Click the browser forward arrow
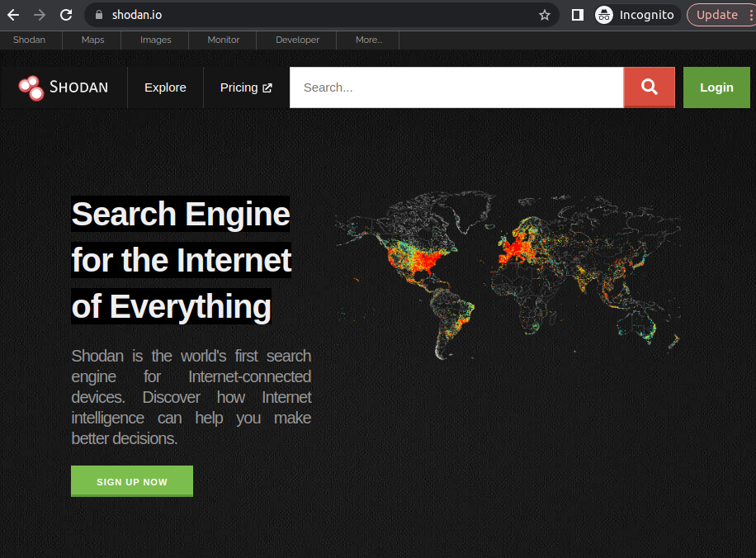756x558 pixels. pos(40,15)
